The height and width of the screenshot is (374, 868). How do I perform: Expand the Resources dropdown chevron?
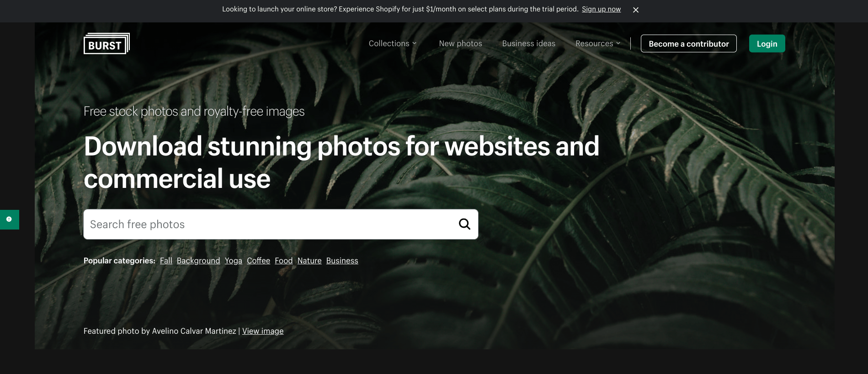(x=618, y=43)
